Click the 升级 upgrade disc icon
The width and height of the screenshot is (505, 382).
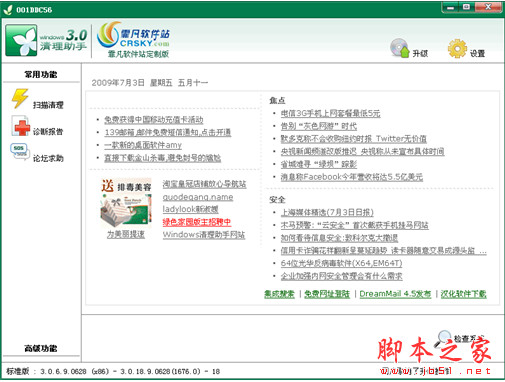[400, 48]
